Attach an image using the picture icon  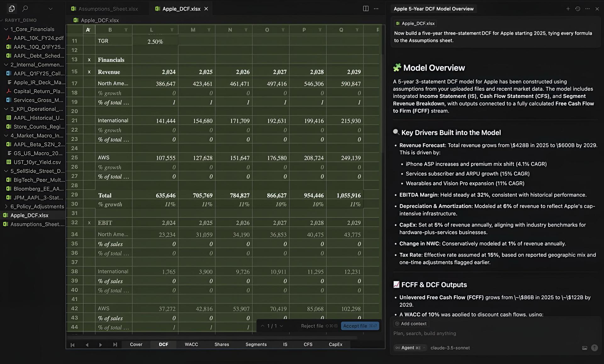click(584, 348)
